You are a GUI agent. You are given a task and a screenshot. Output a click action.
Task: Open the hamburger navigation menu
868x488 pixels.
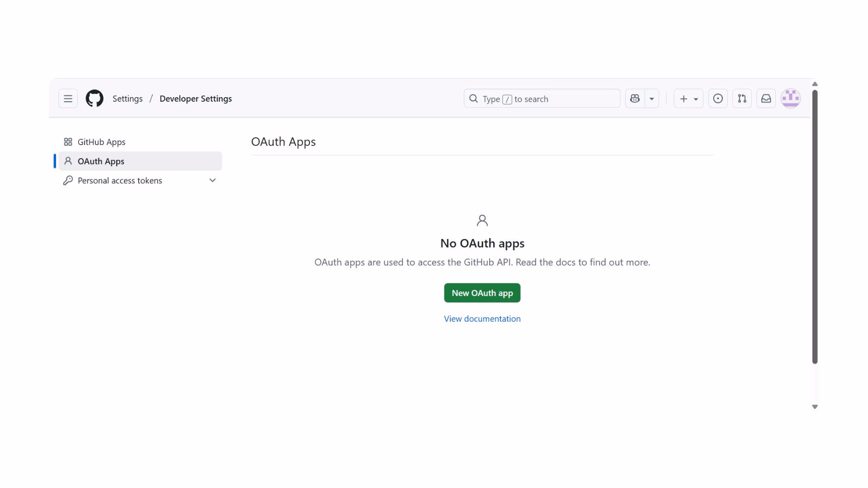pos(68,99)
